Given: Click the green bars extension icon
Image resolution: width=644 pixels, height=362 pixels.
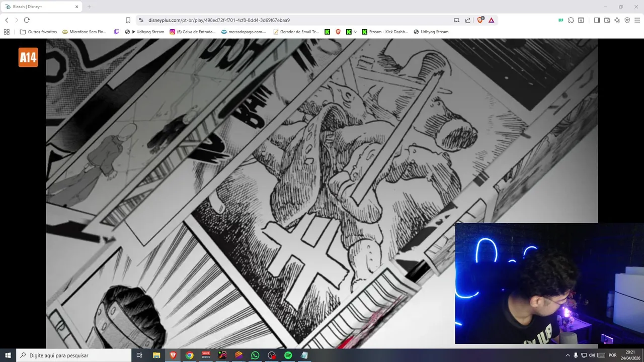Looking at the screenshot, I should point(560,20).
